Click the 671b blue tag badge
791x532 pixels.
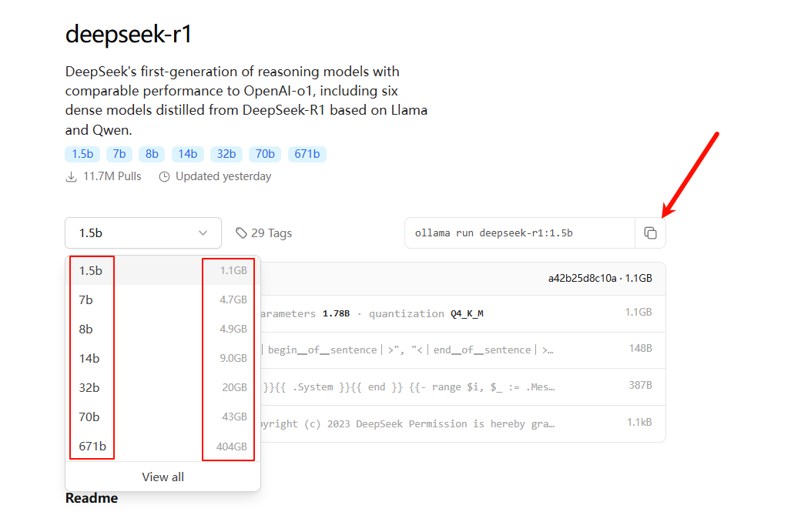pos(307,154)
